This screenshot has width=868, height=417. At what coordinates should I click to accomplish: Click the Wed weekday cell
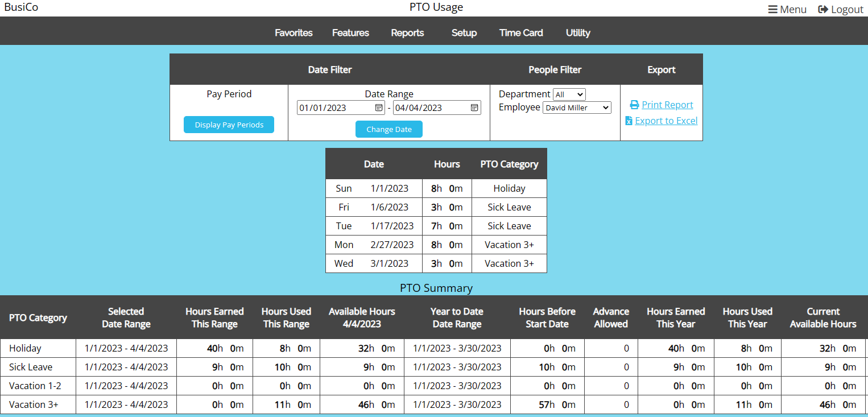tap(344, 263)
